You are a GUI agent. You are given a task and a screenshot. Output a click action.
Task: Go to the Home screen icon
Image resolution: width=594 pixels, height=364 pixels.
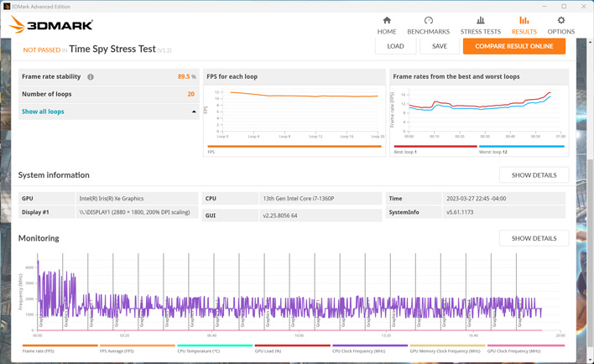[387, 20]
